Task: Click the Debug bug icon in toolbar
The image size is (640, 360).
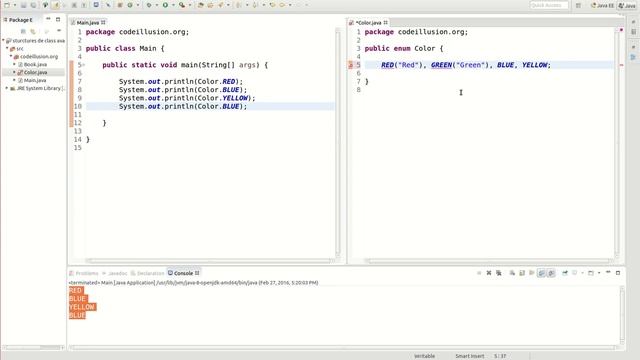Action: point(149,5)
